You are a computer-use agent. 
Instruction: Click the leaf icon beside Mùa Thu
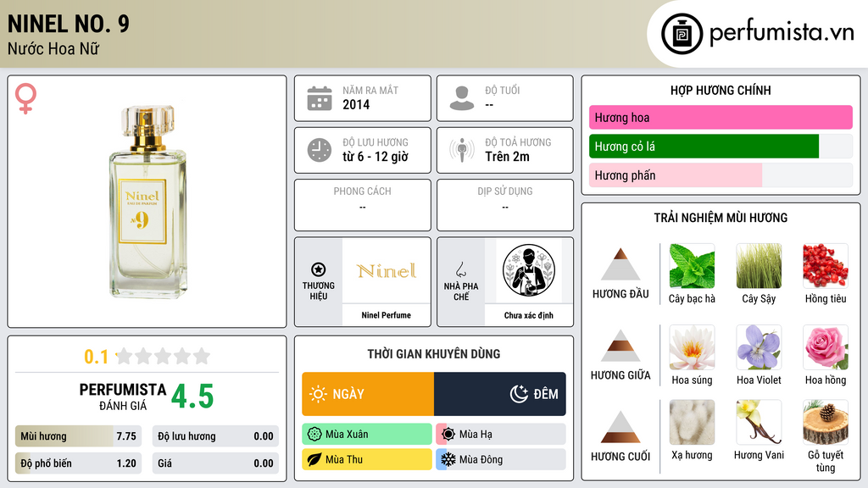314,459
